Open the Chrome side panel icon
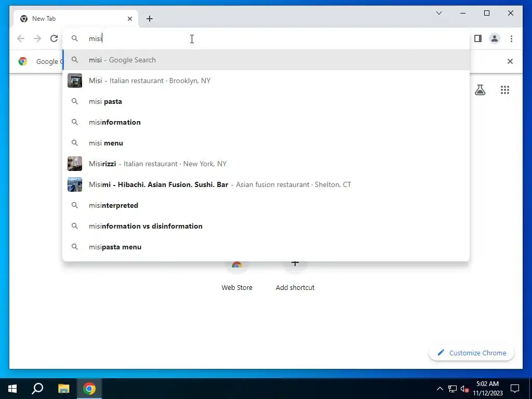 478,38
